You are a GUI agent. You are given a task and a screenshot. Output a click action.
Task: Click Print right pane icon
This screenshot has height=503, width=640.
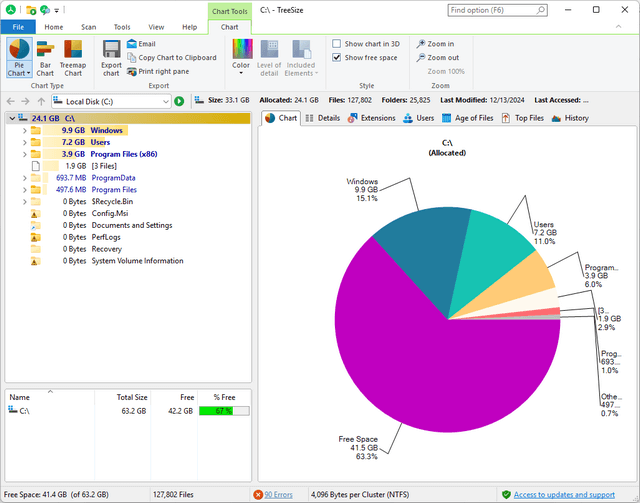[132, 71]
